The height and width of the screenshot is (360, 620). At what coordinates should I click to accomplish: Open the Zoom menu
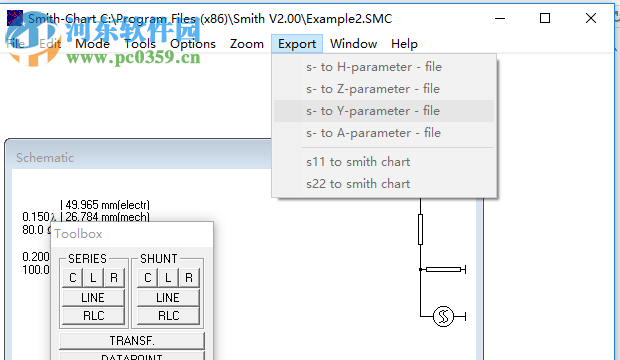(247, 44)
